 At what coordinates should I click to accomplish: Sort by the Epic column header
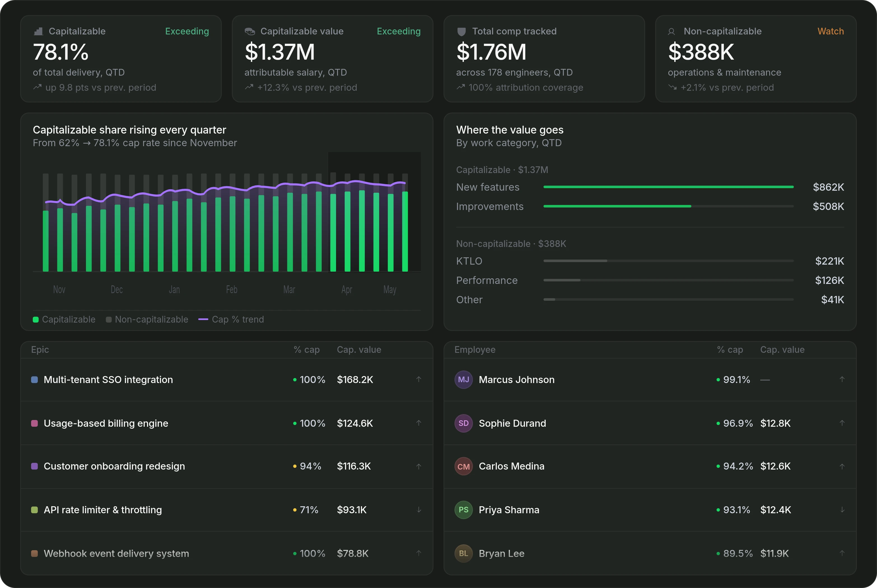[40, 349]
